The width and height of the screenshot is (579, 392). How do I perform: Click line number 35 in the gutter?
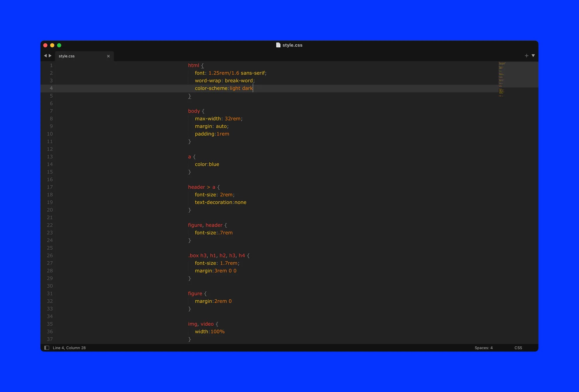pyautogui.click(x=50, y=324)
